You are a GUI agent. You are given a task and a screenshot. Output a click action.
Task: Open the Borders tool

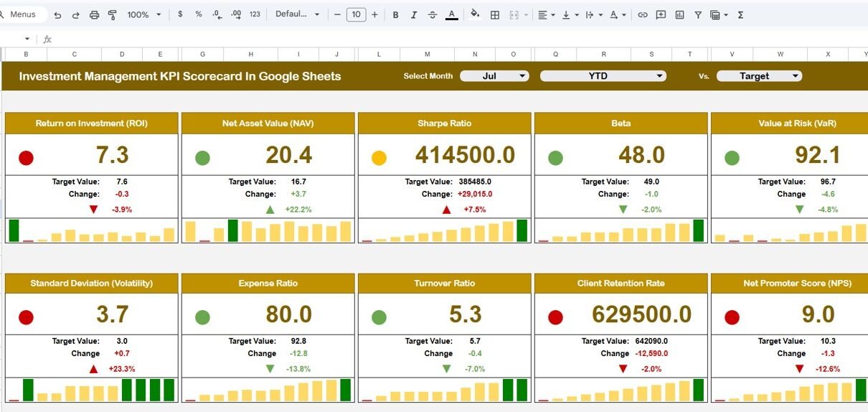click(494, 14)
